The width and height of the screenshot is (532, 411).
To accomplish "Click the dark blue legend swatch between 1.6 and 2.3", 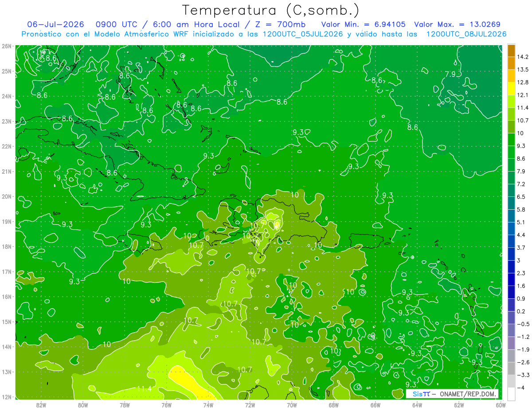I will [x=511, y=279].
